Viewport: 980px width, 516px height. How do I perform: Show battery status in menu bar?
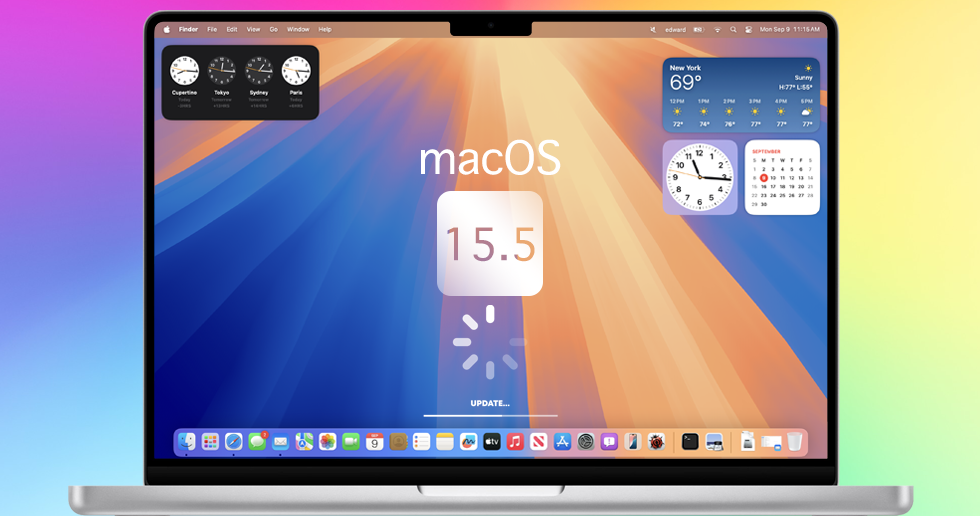[699, 29]
